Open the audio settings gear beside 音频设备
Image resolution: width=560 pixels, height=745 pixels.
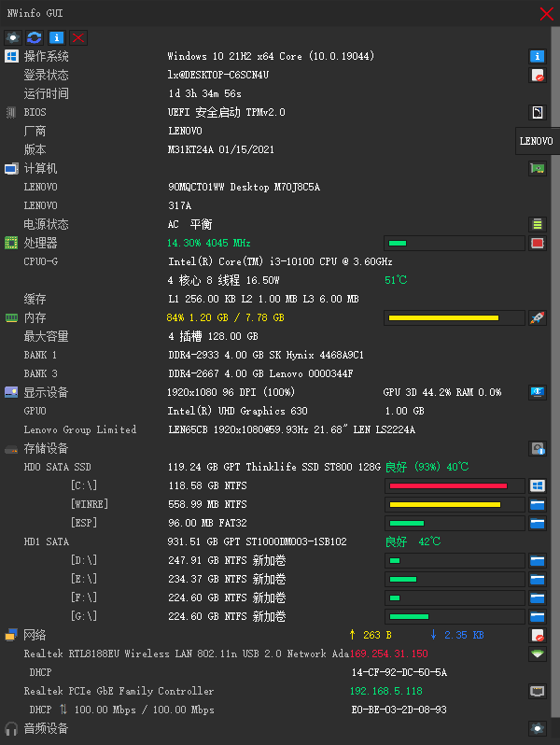(x=538, y=728)
